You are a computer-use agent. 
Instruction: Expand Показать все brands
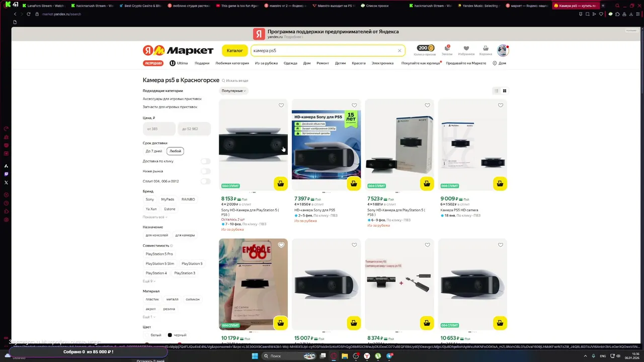point(155,217)
